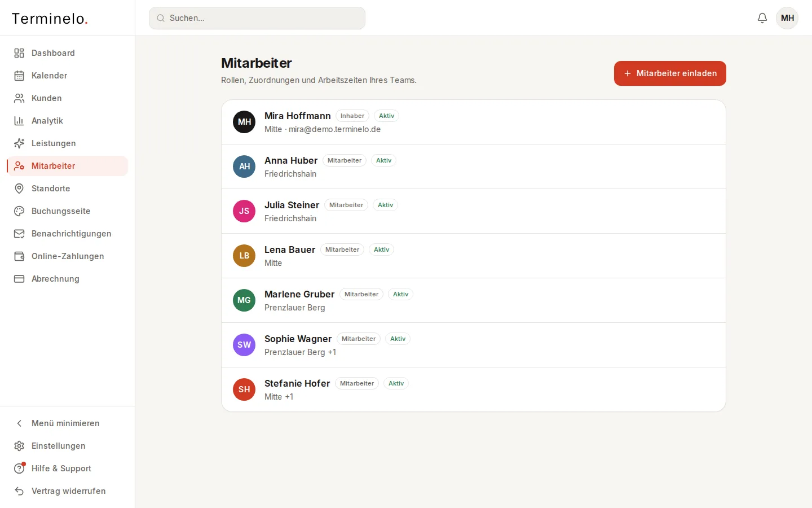Select Stefanie Hofer's name
The height and width of the screenshot is (508, 812).
[297, 383]
